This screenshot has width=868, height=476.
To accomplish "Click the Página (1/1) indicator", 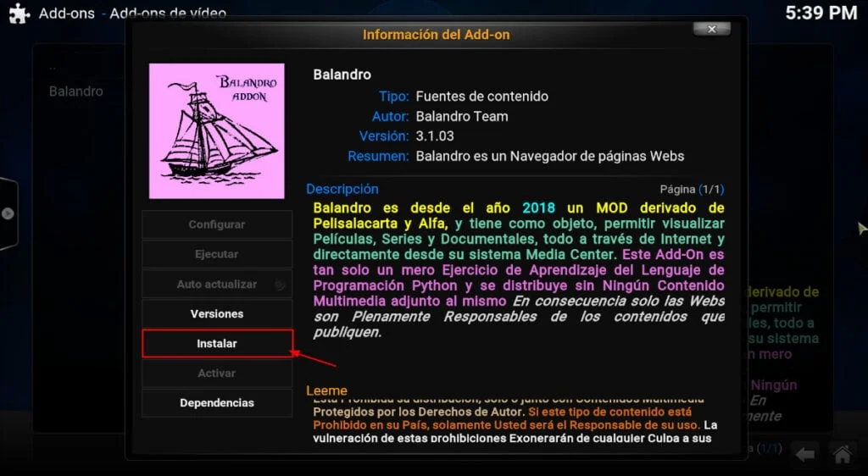I will [692, 189].
